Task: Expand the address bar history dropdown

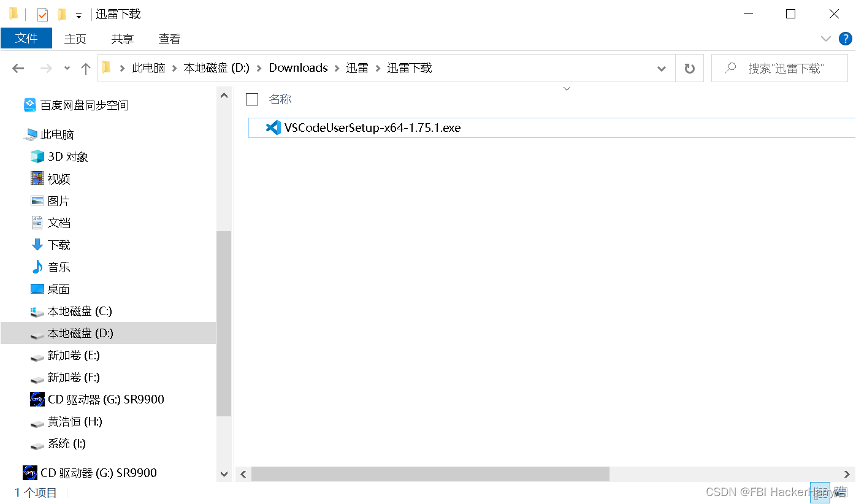Action: pos(662,69)
